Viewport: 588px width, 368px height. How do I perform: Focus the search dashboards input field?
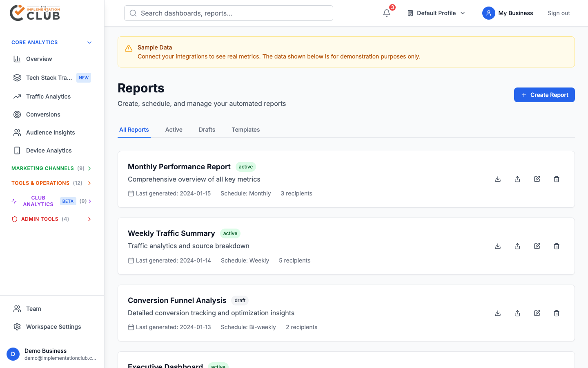(229, 13)
